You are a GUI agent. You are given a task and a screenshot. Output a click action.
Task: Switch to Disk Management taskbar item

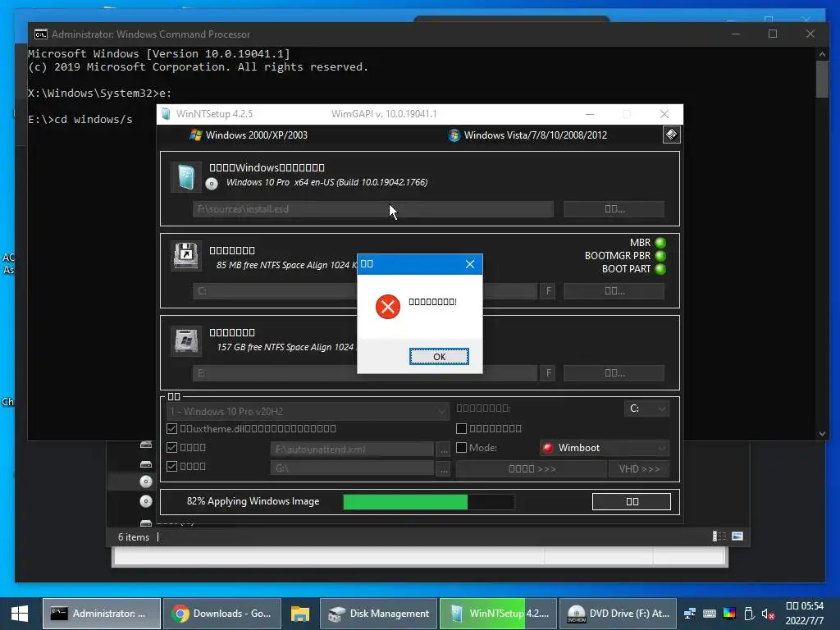378,614
